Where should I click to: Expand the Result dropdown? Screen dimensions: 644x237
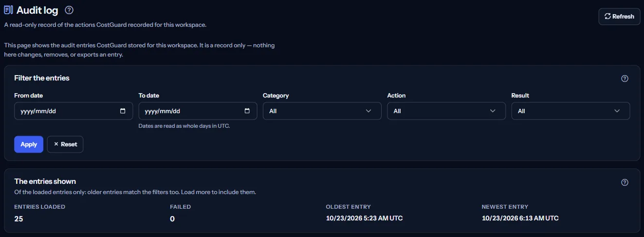tap(570, 111)
